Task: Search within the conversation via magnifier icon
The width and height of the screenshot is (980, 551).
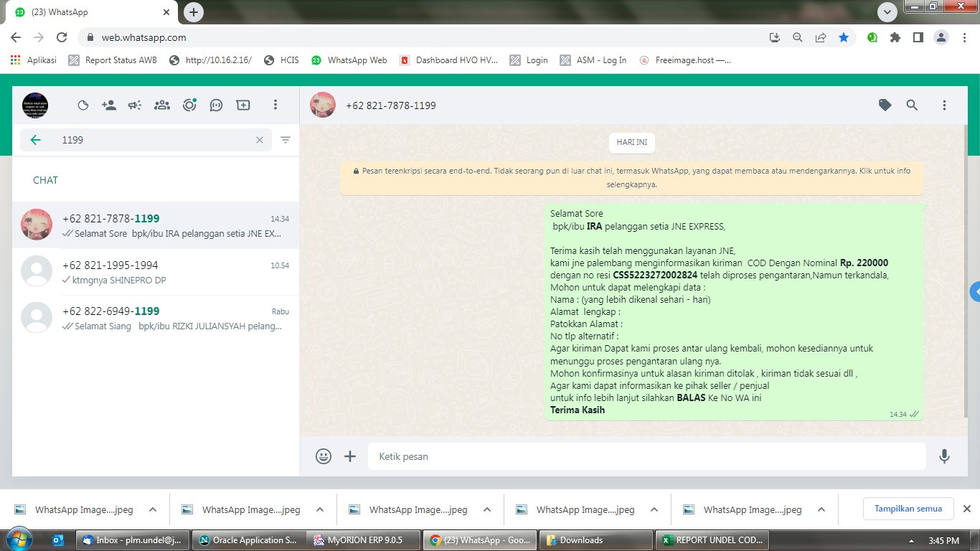Action: click(912, 105)
